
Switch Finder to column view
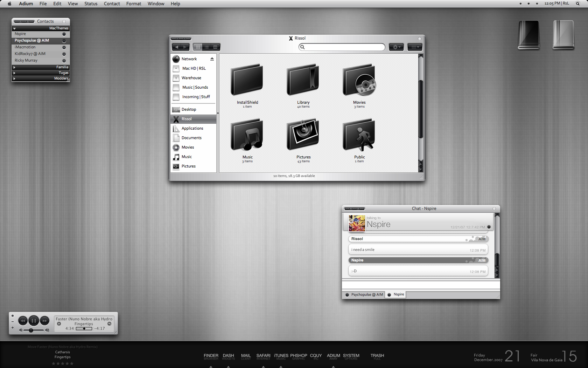(215, 47)
